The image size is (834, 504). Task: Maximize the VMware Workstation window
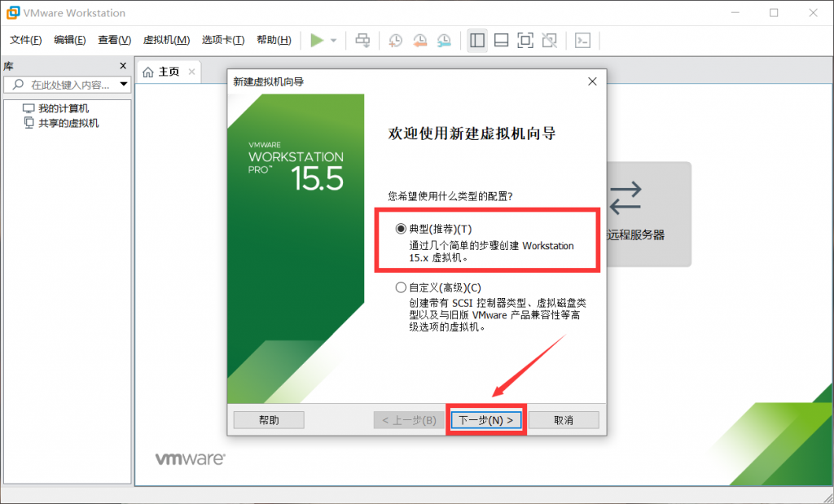(774, 13)
